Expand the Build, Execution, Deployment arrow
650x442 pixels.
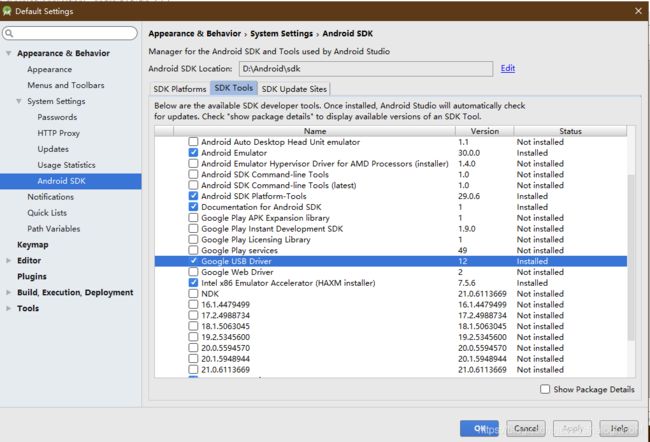(8, 292)
